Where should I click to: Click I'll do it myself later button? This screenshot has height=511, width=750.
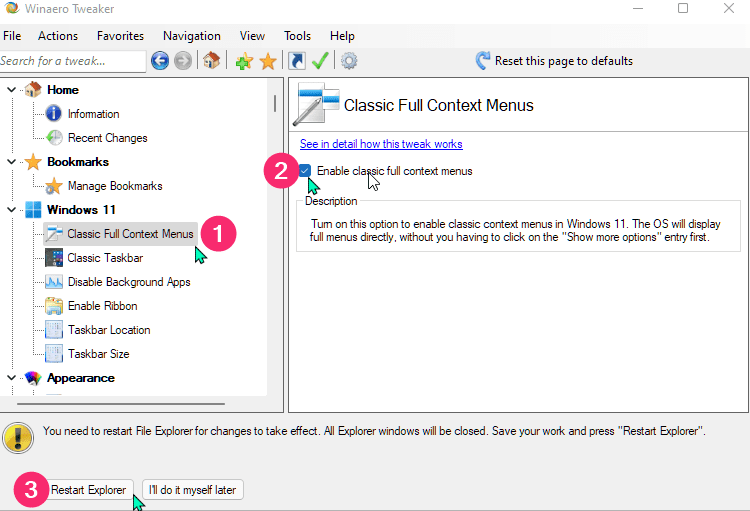193,490
